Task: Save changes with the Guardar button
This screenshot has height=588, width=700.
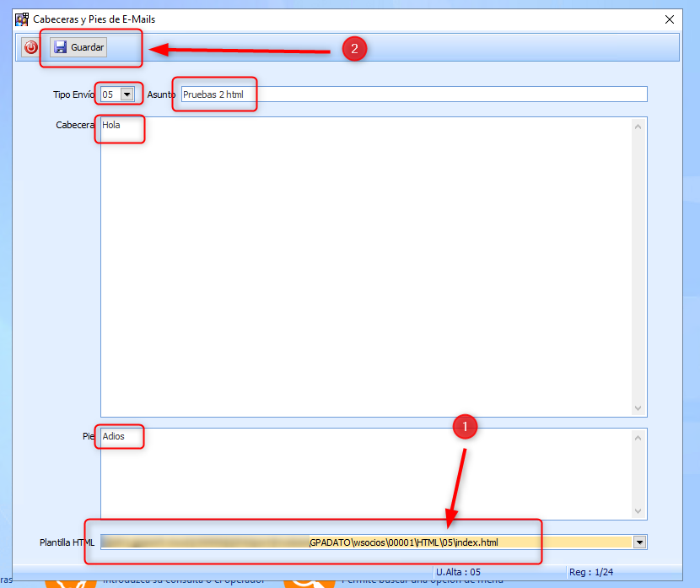Action: point(78,48)
